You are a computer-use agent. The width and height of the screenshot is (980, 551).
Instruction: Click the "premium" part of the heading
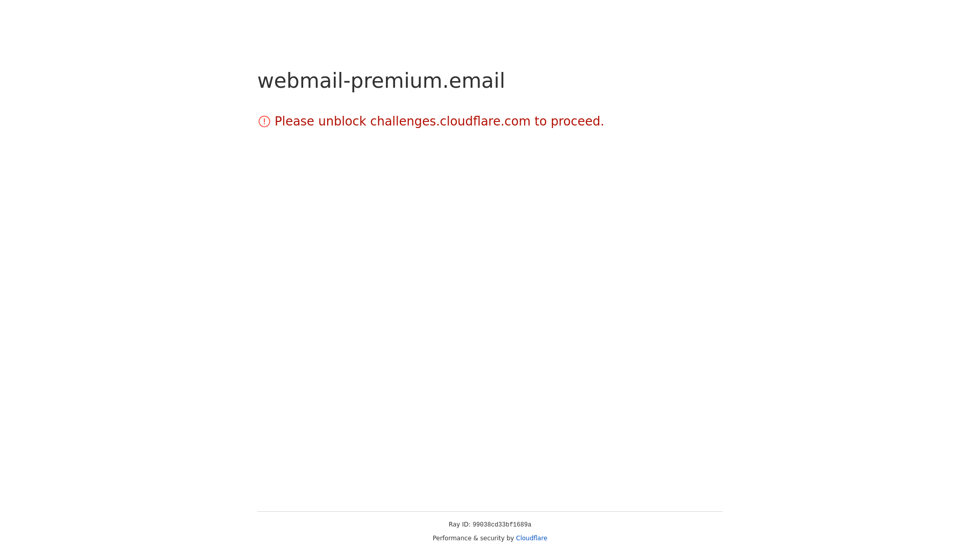pyautogui.click(x=397, y=82)
